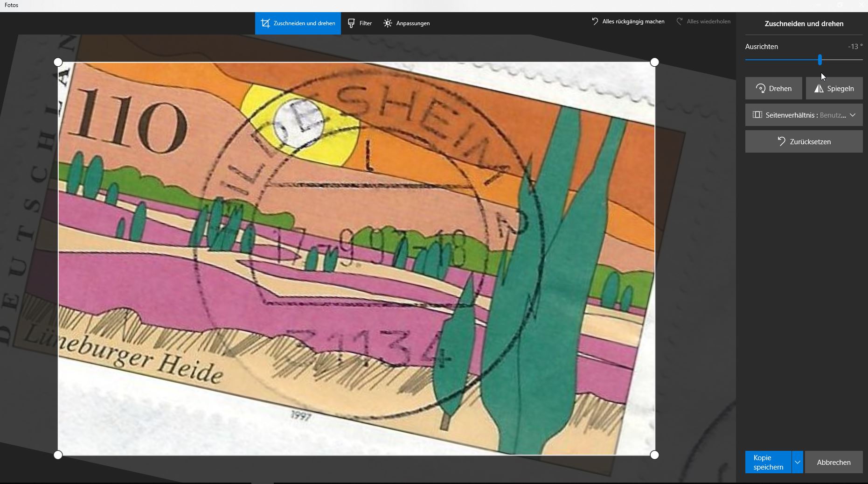Select the top-left crop handle
The width and height of the screenshot is (868, 484).
pyautogui.click(x=58, y=62)
